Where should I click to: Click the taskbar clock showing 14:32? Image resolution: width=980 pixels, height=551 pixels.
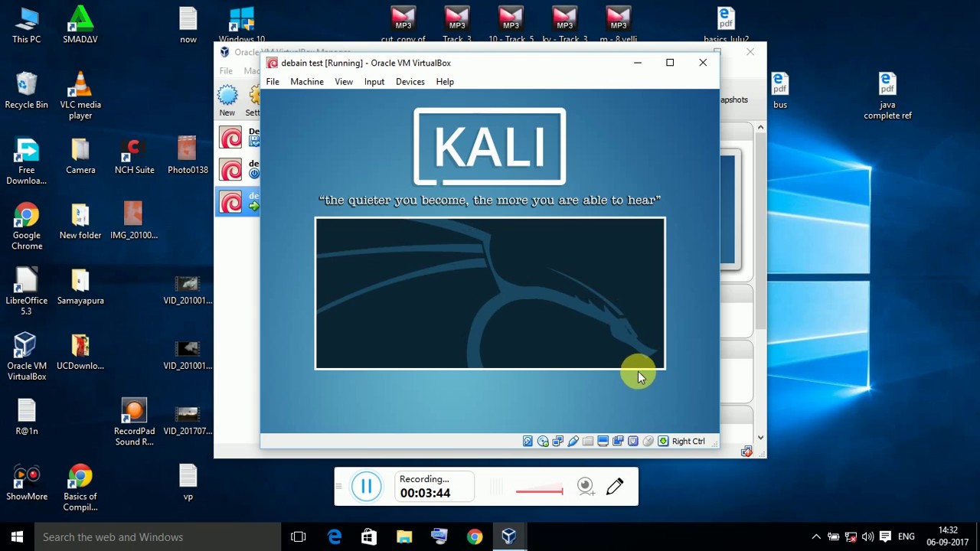(948, 536)
